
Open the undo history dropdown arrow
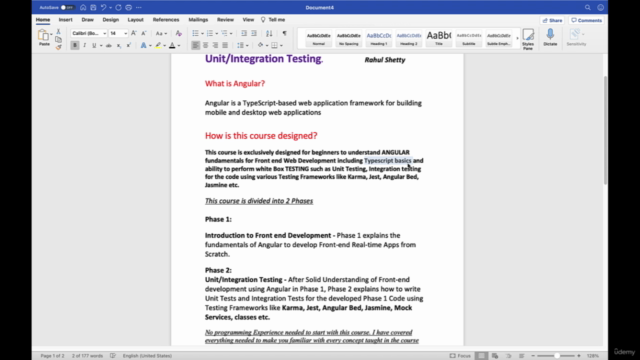click(110, 7)
